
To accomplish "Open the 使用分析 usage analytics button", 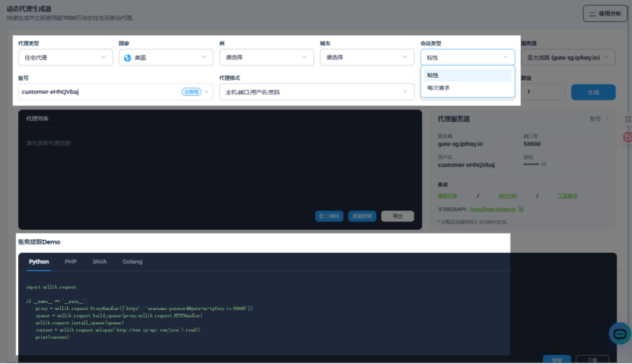I will [605, 13].
